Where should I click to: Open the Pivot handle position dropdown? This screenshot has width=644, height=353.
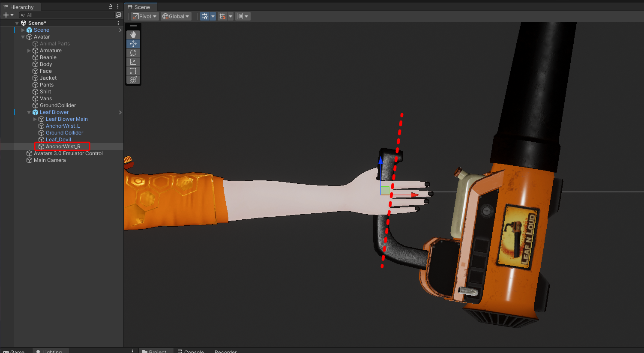pyautogui.click(x=145, y=16)
